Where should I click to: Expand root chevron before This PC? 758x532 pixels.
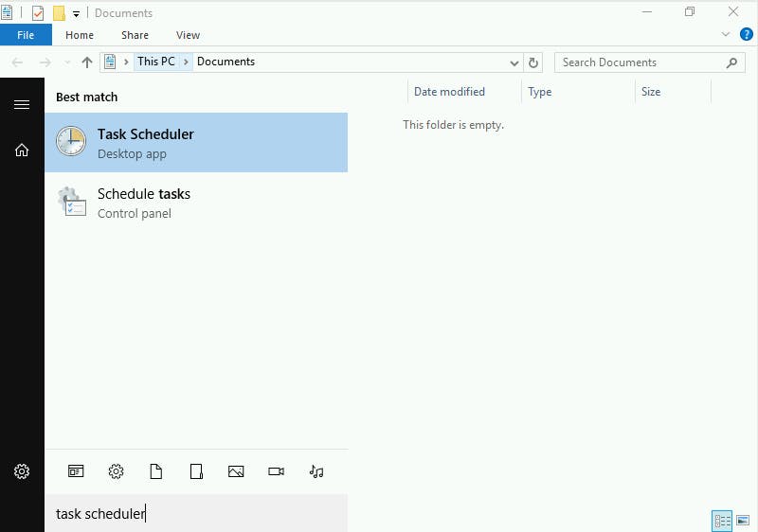click(x=126, y=62)
